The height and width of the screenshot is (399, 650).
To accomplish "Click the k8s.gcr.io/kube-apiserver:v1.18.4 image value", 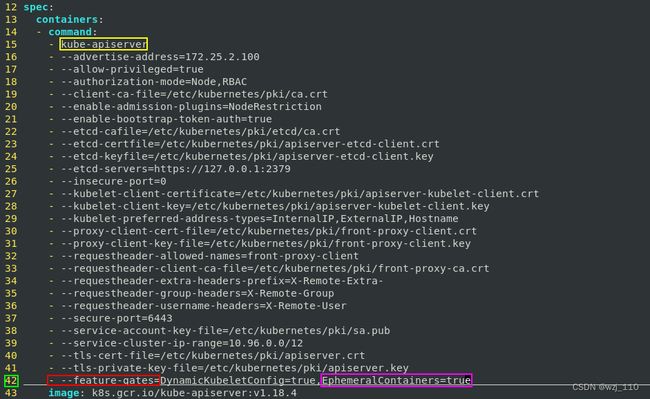I will coord(194,393).
